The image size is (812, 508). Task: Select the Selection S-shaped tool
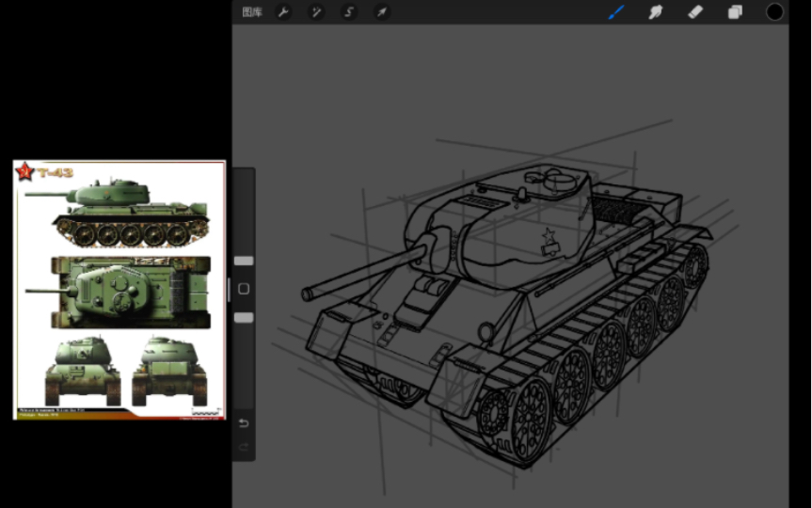349,12
